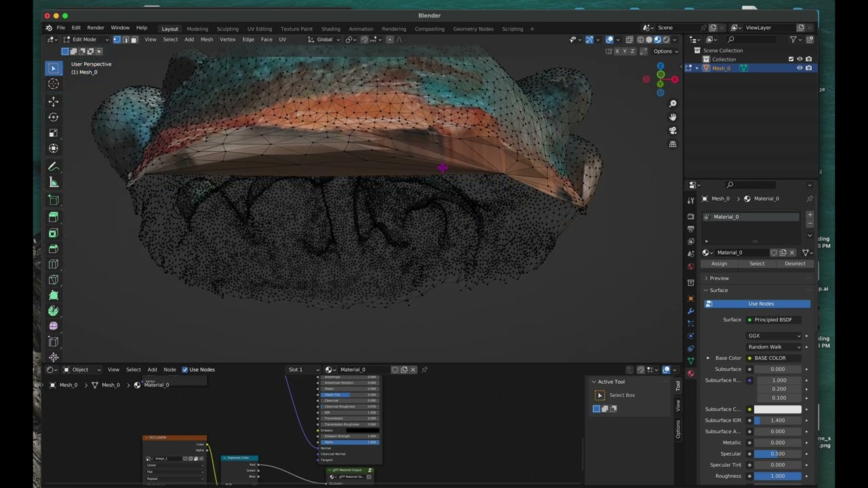Activate the Scale tool

pos(54,133)
